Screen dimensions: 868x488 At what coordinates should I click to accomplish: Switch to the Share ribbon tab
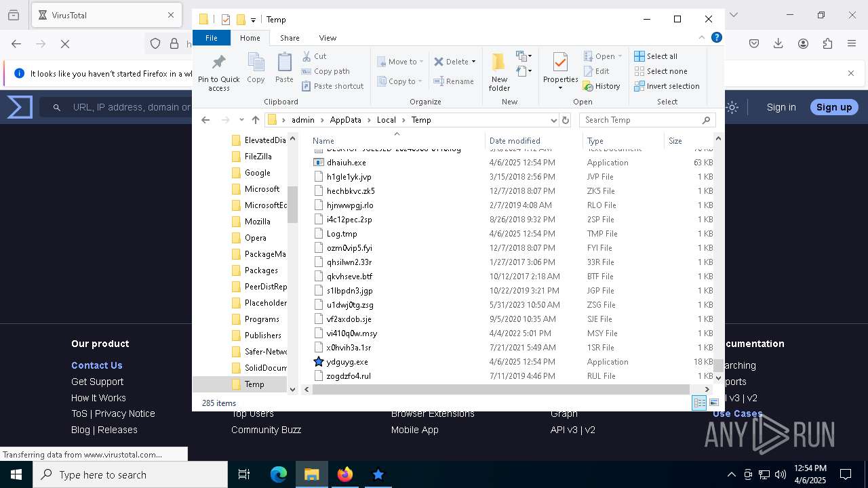point(290,38)
